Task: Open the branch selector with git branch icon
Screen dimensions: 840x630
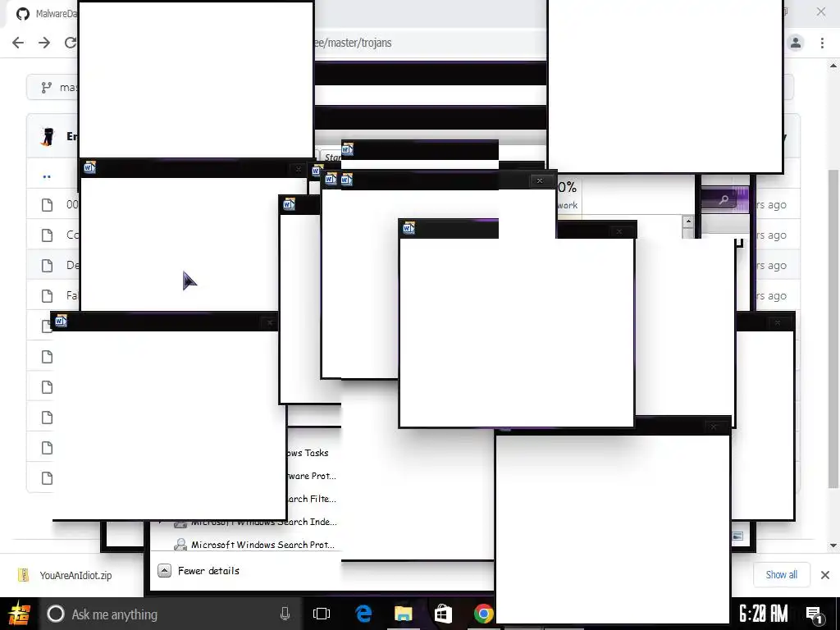Action: [x=52, y=87]
